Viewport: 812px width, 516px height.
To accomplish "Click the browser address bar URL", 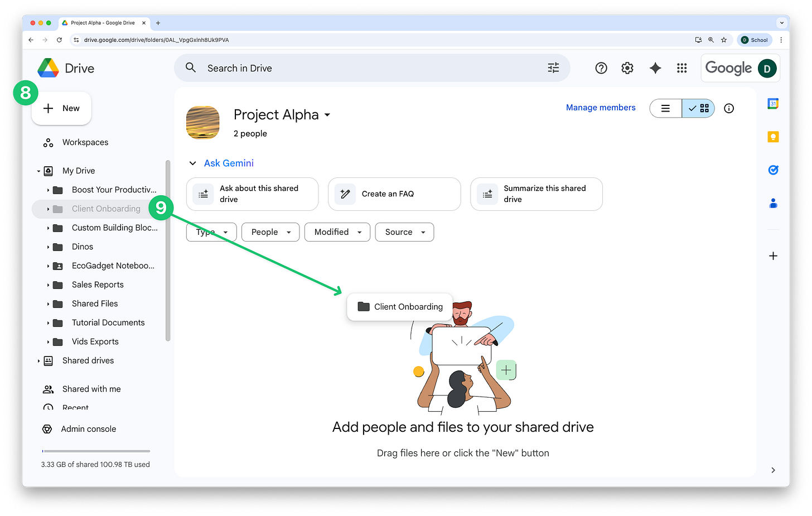I will (x=156, y=40).
